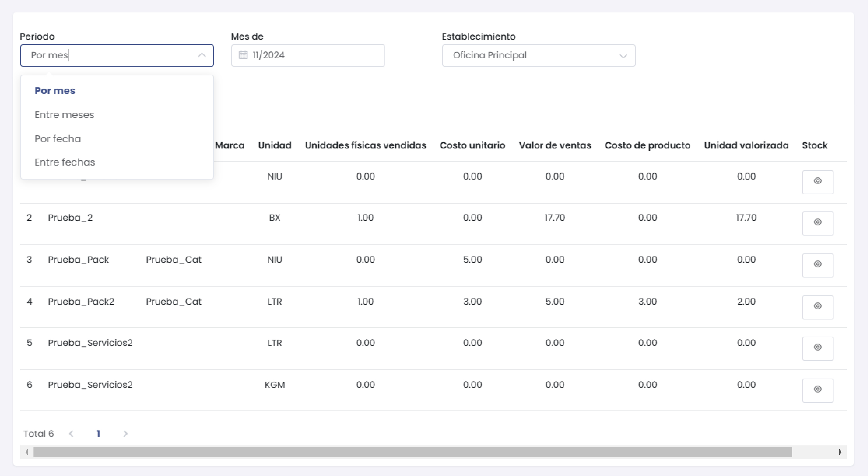868x476 pixels.
Task: Click right arrow of horizontal scrollbar
Action: pyautogui.click(x=840, y=452)
